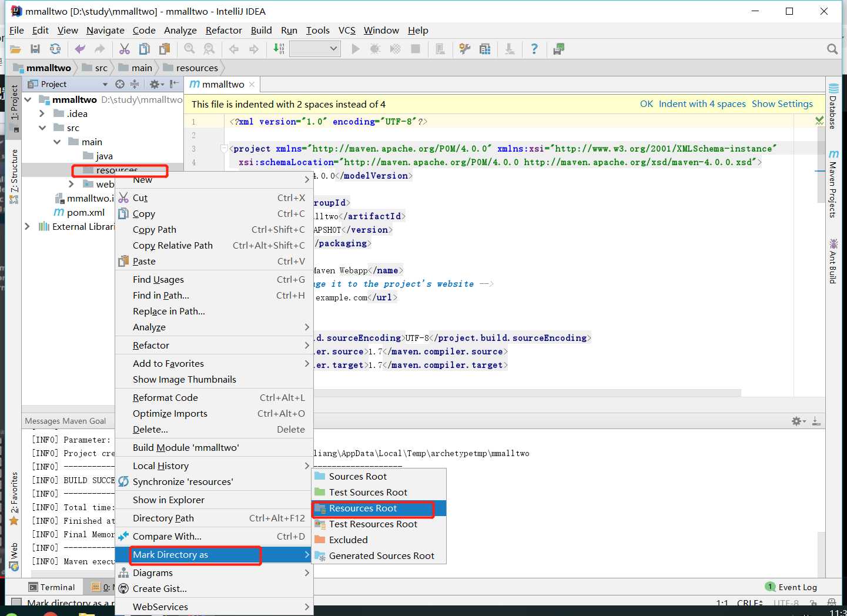Click OK in indentation notification

pos(647,103)
